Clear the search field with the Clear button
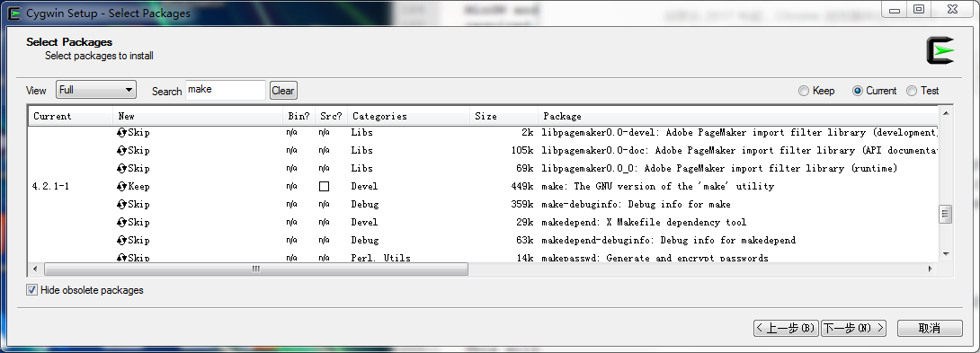 [x=283, y=91]
